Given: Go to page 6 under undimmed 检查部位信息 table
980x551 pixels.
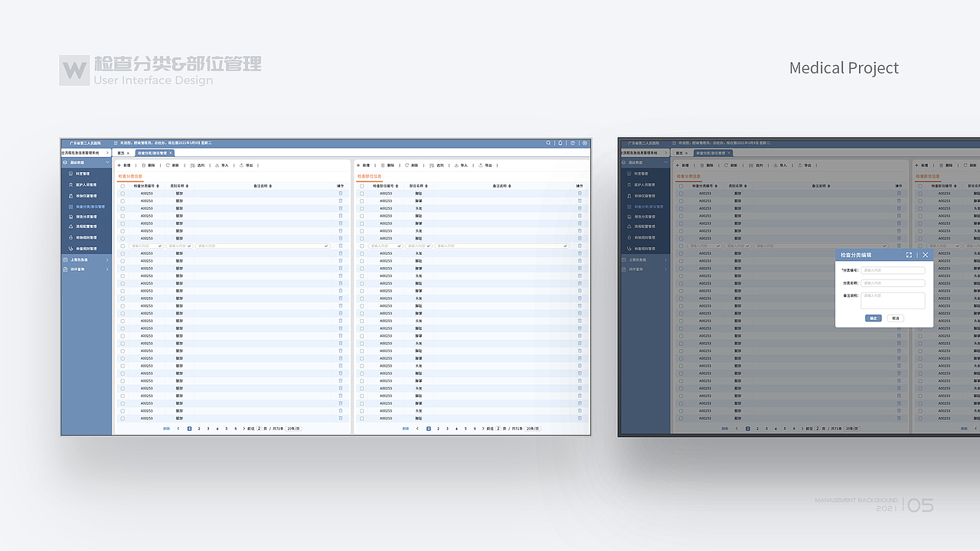Looking at the screenshot, I should coord(475,429).
